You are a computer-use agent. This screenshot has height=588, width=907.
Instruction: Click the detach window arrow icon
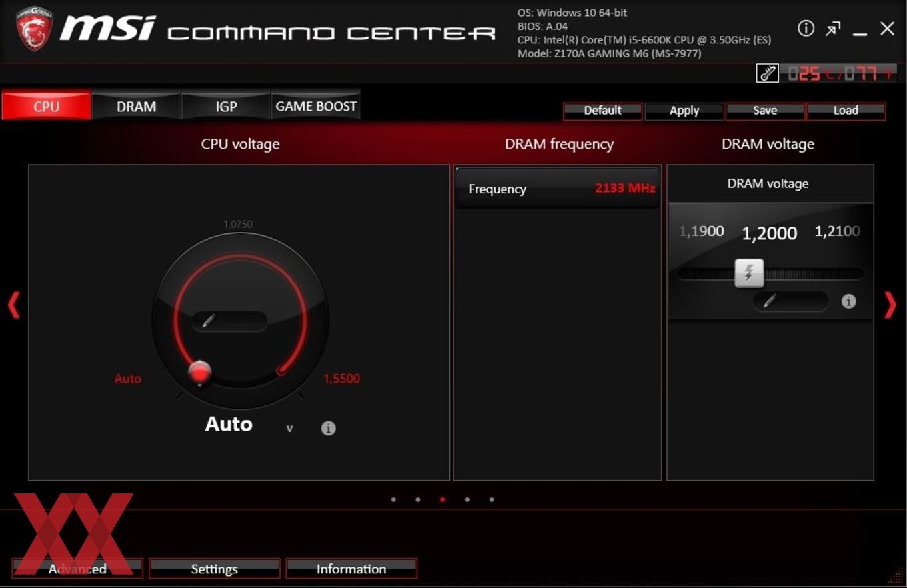[833, 29]
